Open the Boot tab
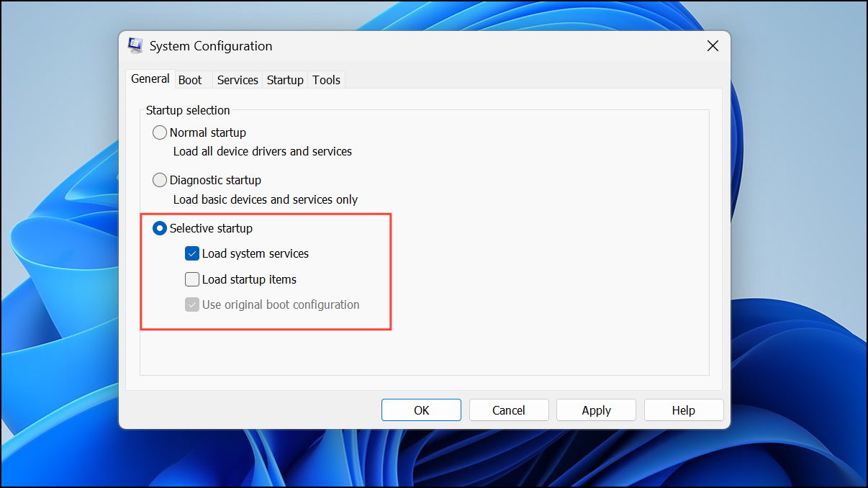Viewport: 868px width, 488px height. 190,80
